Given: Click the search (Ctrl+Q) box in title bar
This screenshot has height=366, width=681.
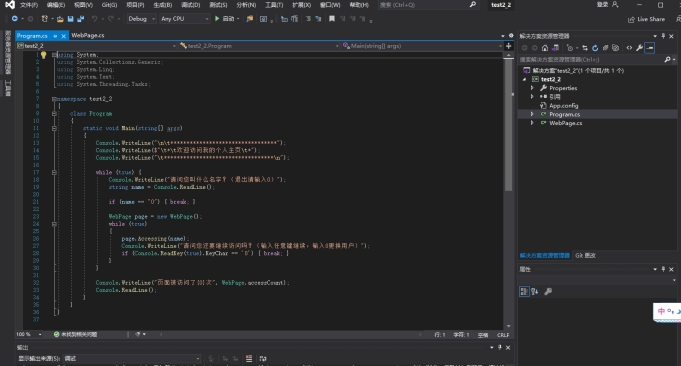Looking at the screenshot, I should [428, 5].
